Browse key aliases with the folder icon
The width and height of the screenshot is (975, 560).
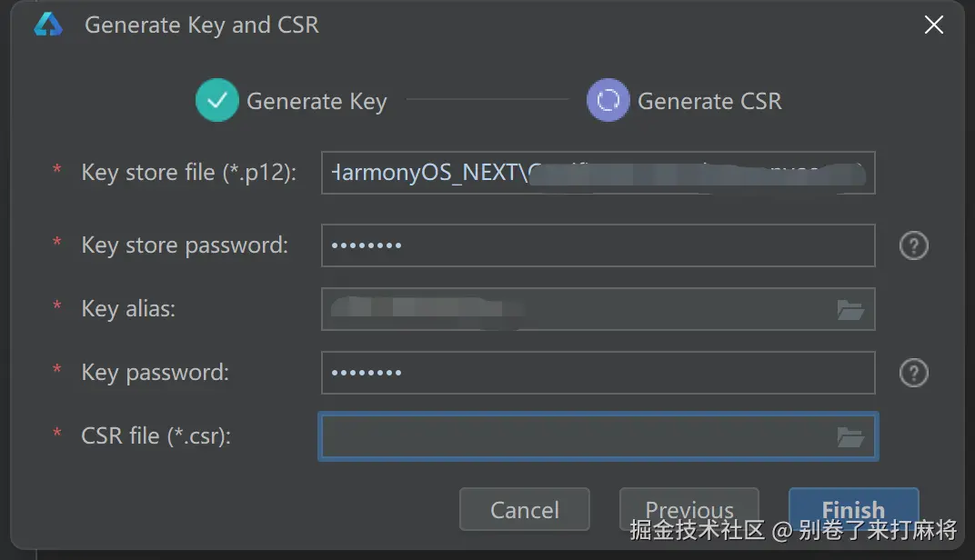point(850,310)
